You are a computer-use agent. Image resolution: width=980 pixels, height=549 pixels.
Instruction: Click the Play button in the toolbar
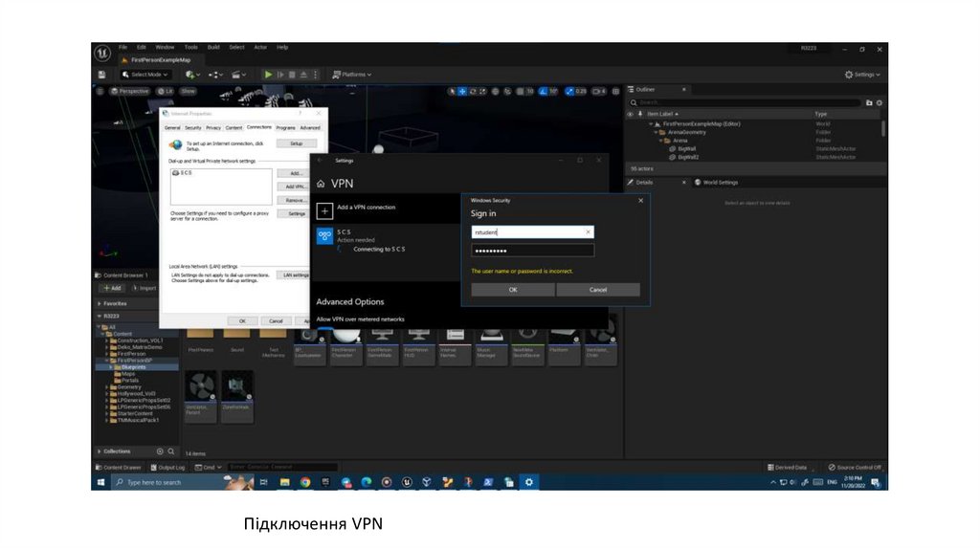268,75
